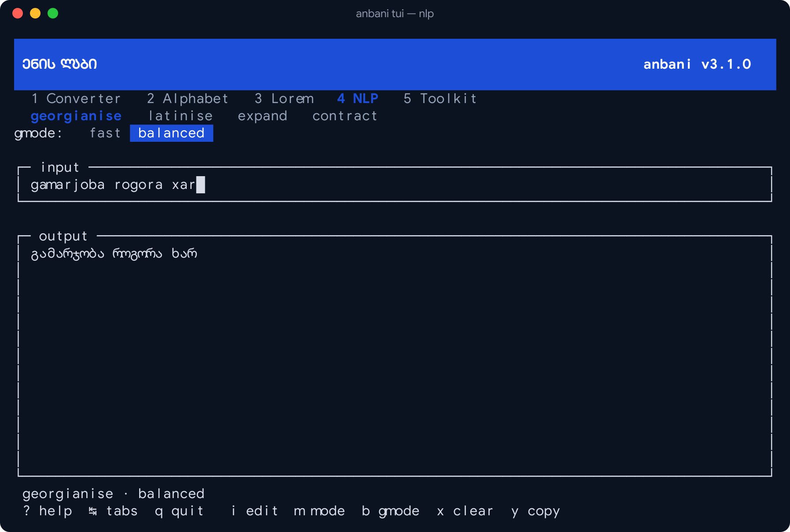790x532 pixels.
Task: Click the q quit shortcut
Action: click(x=179, y=511)
